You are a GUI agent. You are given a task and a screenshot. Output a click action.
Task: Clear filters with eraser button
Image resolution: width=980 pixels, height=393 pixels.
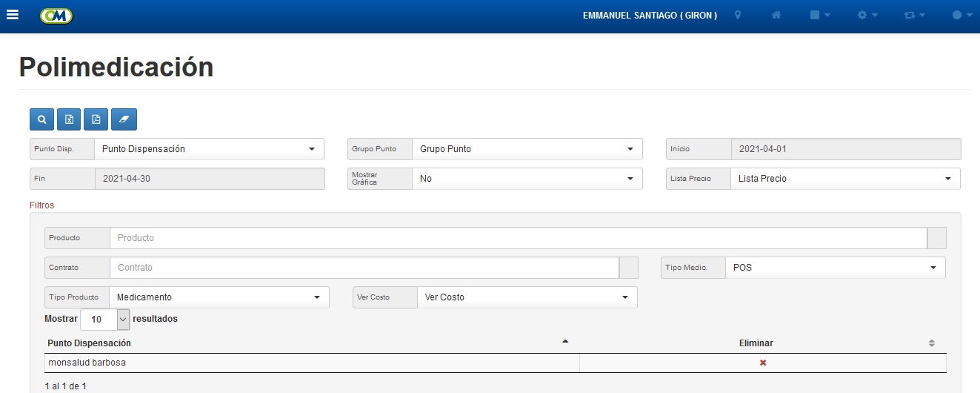[124, 119]
